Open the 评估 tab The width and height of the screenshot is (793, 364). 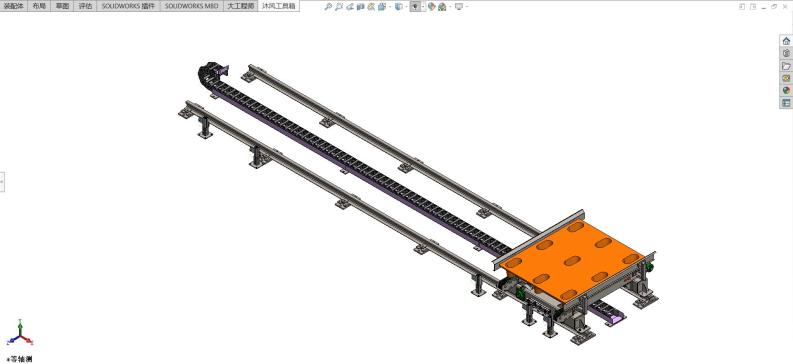pyautogui.click(x=85, y=6)
